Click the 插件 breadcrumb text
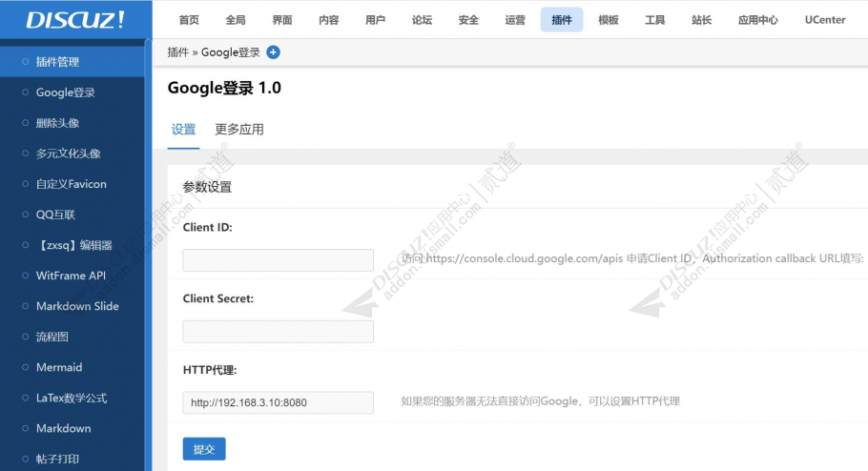868x471 pixels. pos(178,52)
